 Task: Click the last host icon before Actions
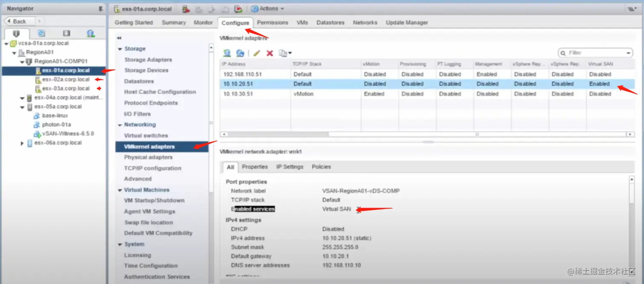239,9
